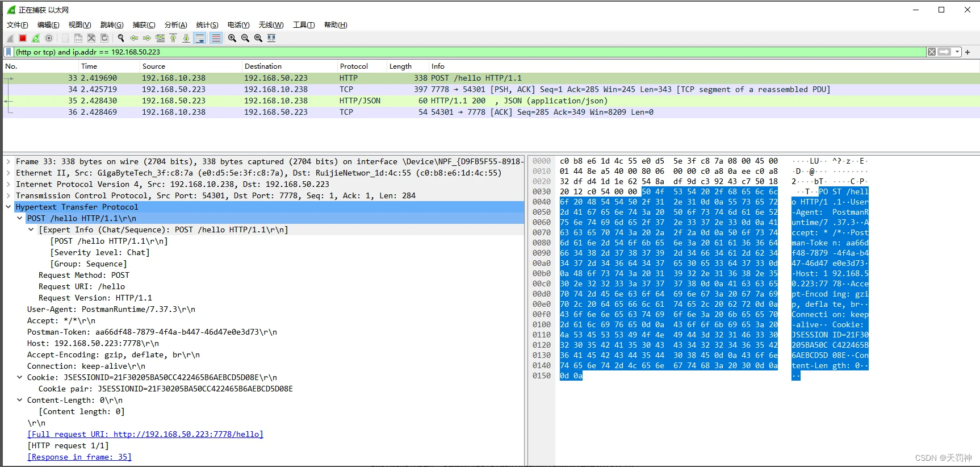980x467 pixels.
Task: Restart the current capture
Action: [36, 38]
